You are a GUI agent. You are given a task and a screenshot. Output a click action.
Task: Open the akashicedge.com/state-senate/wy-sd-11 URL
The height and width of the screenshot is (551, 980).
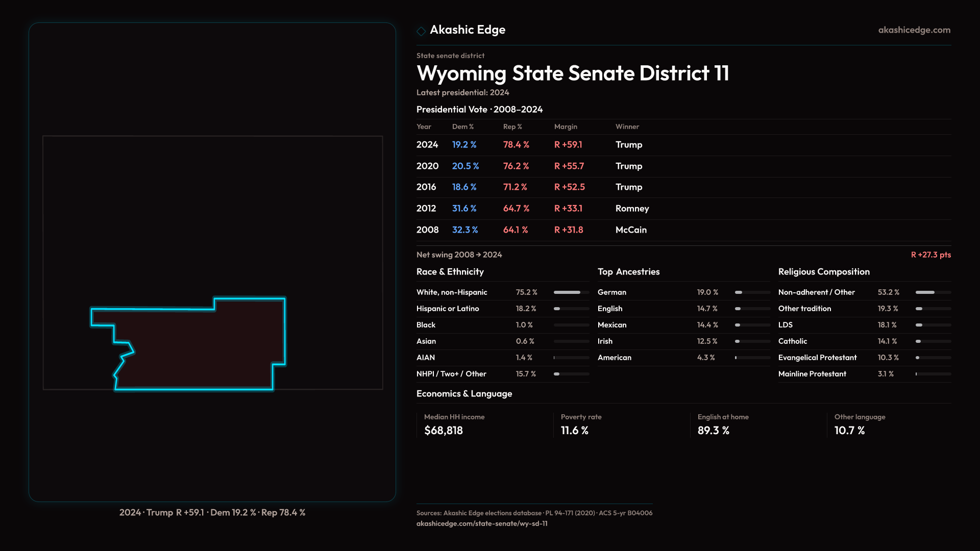tap(481, 523)
